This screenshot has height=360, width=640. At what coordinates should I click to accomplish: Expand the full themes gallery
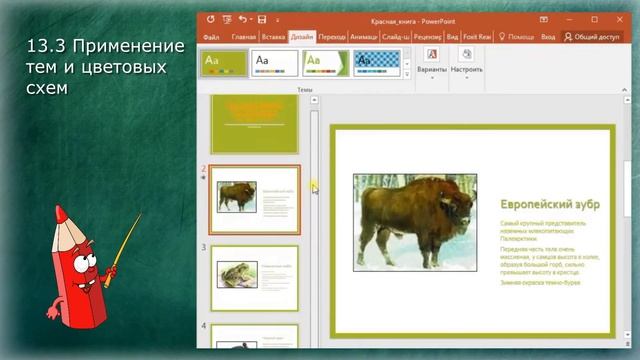pos(407,74)
